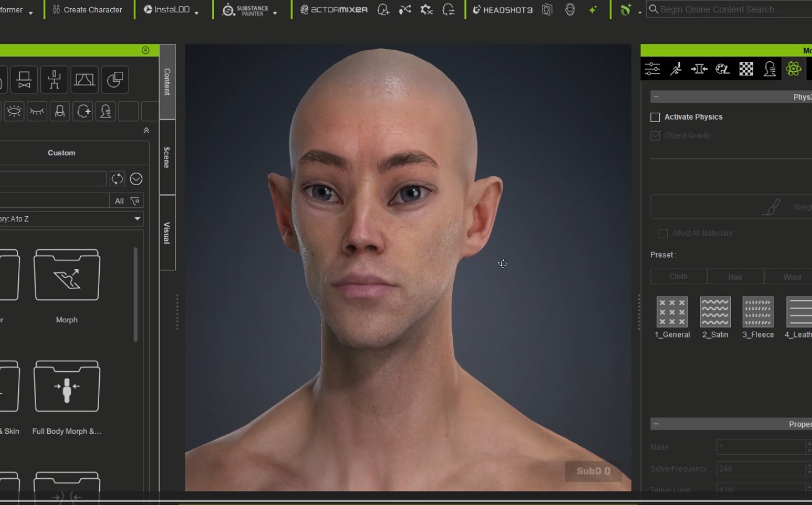Click the closed eyelashes content icon
Image resolution: width=812 pixels, height=505 pixels.
[x=37, y=111]
